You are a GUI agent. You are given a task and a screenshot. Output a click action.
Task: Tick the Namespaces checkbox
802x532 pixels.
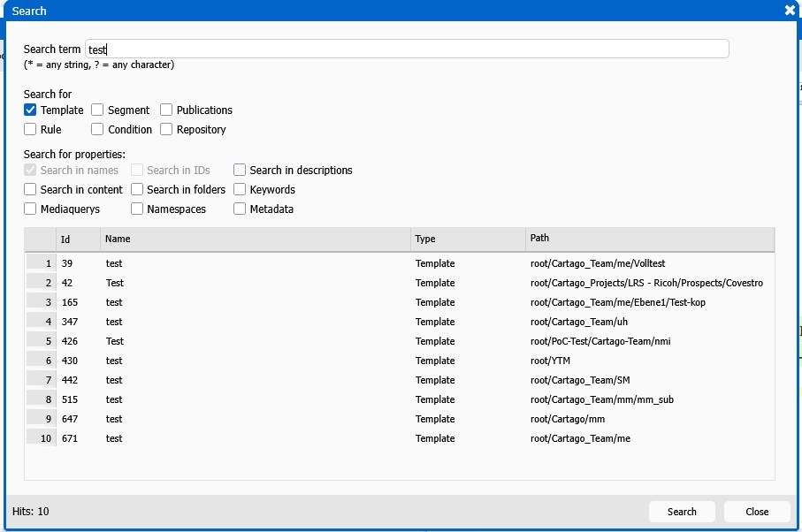click(x=137, y=209)
